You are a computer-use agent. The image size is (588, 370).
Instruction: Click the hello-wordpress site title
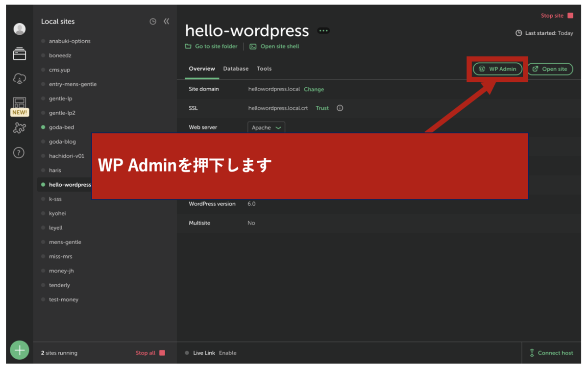click(247, 31)
